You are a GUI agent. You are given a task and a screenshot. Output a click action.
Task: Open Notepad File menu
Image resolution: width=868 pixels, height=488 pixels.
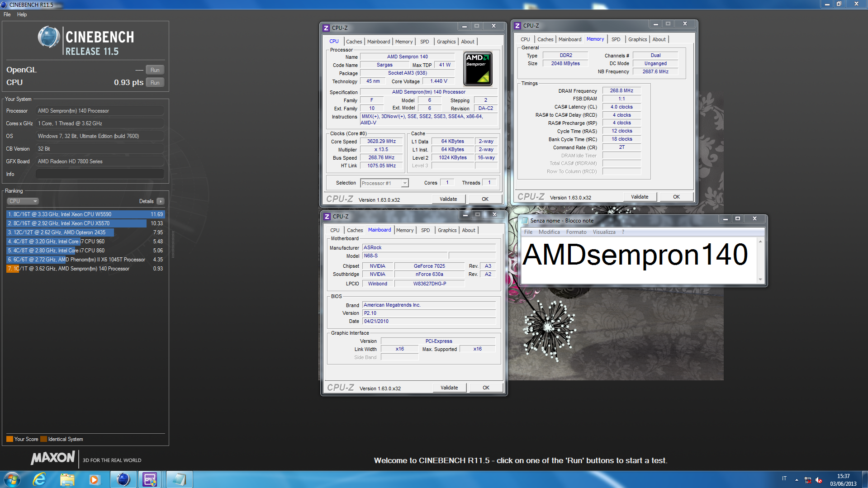(528, 232)
